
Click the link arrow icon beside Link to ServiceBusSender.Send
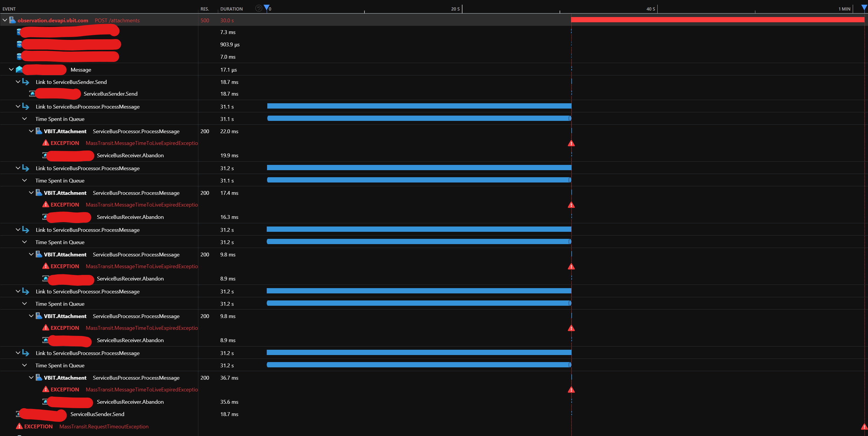coord(26,82)
